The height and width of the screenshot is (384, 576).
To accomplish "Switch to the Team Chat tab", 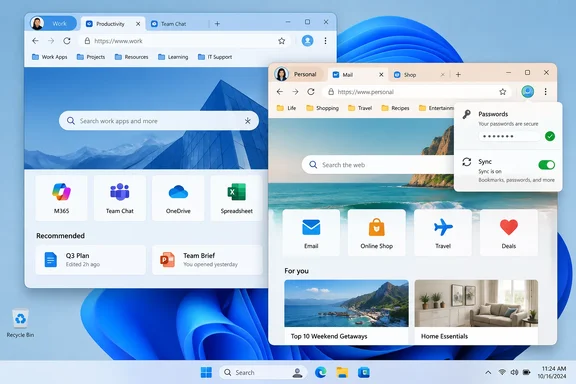I will (173, 24).
